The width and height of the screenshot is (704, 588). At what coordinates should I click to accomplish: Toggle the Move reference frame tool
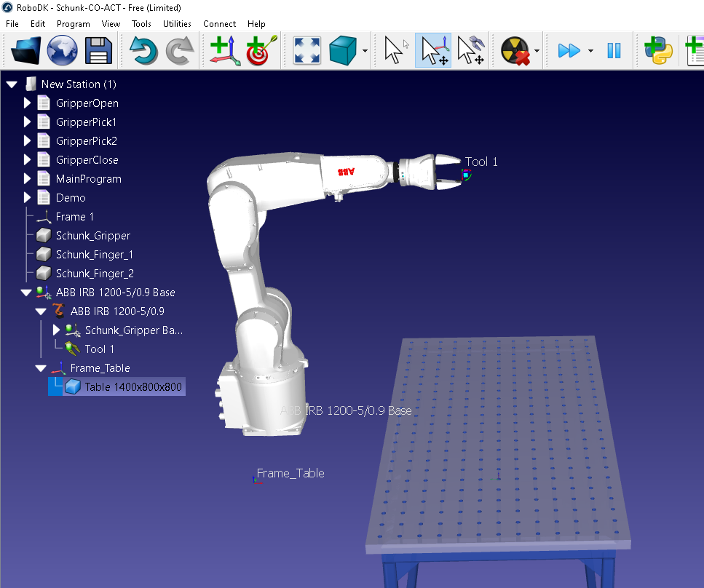point(433,50)
